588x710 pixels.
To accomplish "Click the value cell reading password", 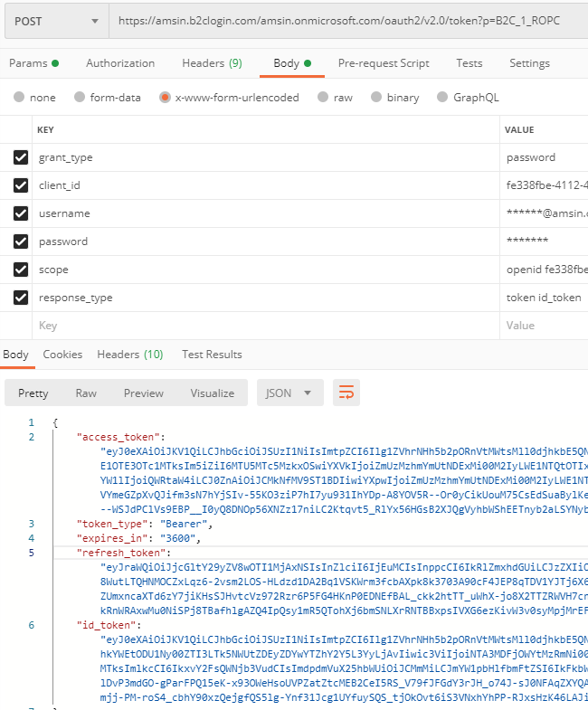I will point(544,157).
